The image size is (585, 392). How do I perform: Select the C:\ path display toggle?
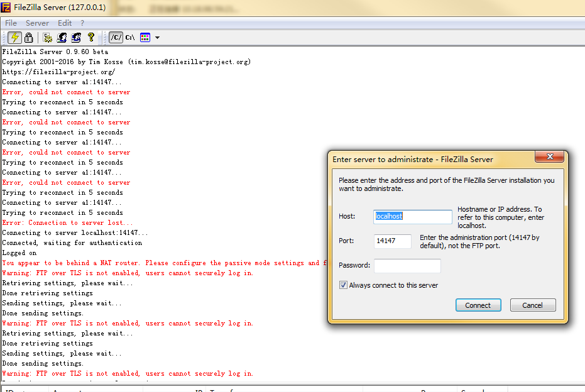(130, 37)
